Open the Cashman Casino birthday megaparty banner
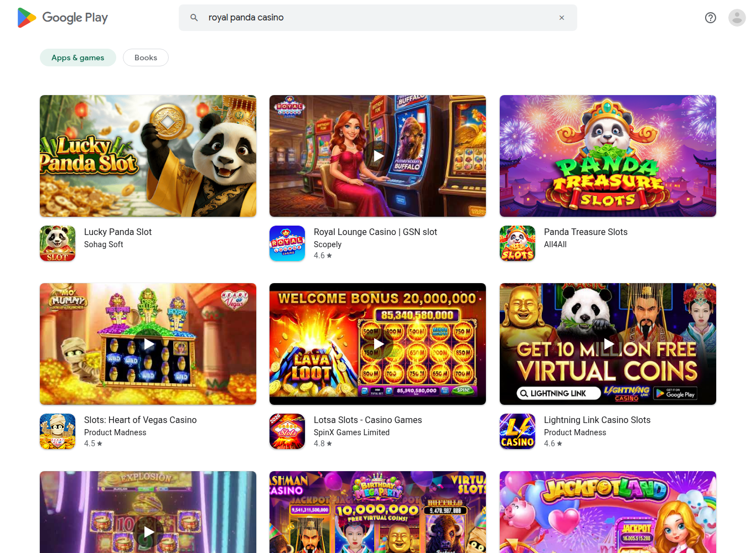This screenshot has width=756, height=553. pos(378,512)
